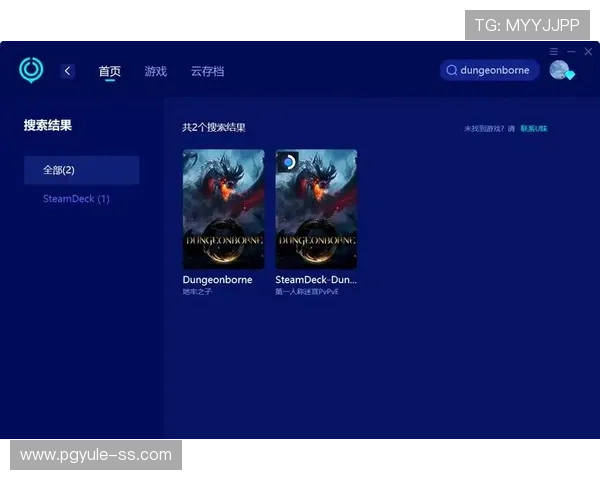Switch to the 云存档 tab

click(x=207, y=71)
